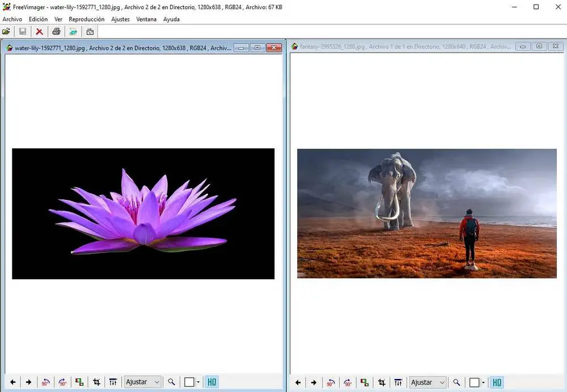This screenshot has height=392, width=567.
Task: Open the Ayuda menu
Action: [171, 19]
